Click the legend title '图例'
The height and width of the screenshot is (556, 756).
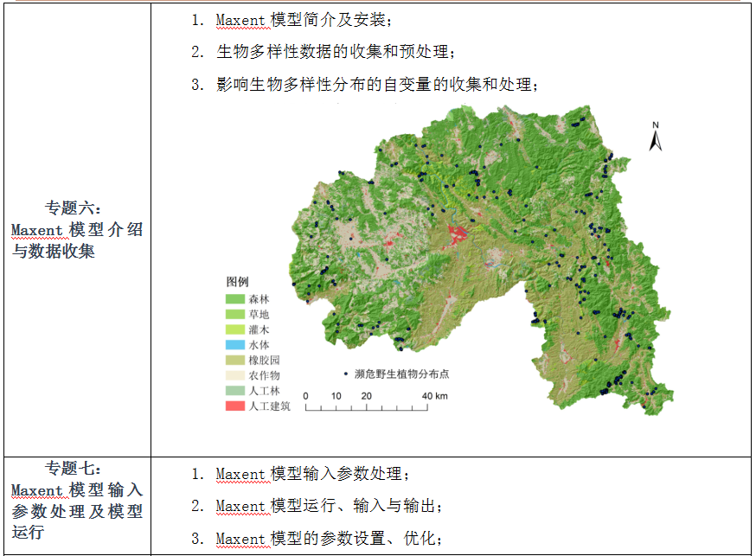237,281
